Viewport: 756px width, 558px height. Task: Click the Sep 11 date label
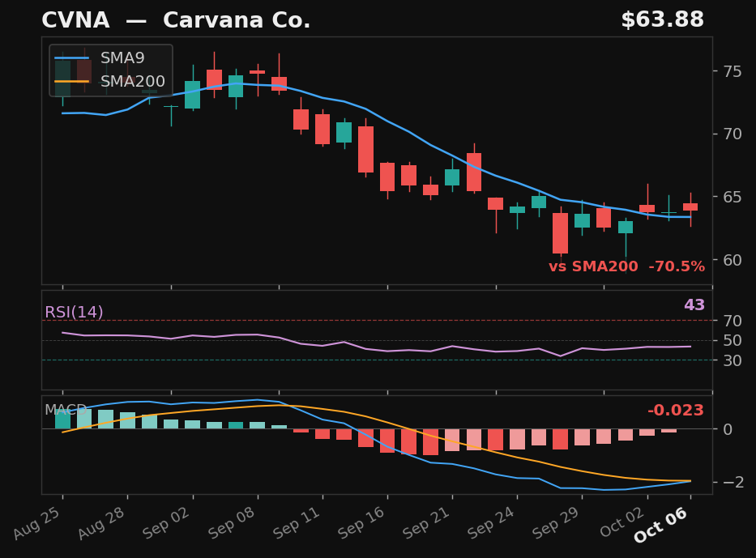click(297, 523)
